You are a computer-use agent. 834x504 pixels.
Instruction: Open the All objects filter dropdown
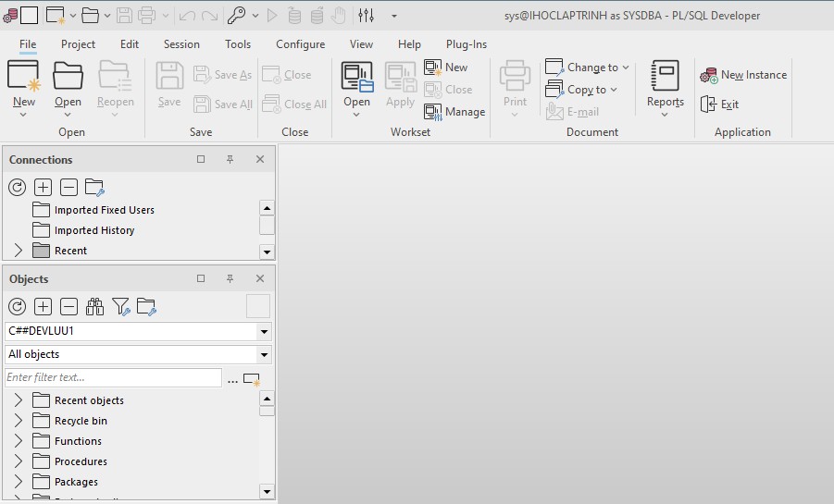tap(264, 354)
